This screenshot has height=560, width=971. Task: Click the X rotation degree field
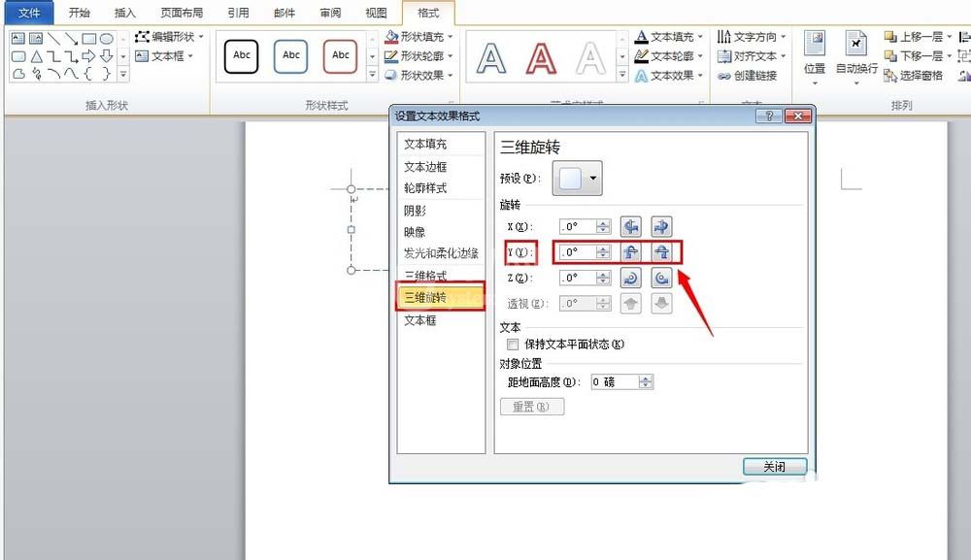[578, 226]
